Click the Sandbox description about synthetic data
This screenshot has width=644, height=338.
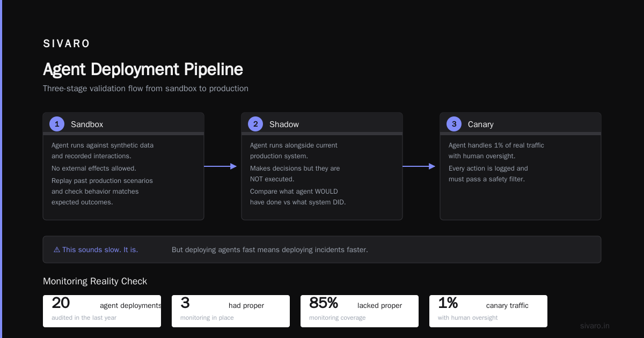(x=103, y=151)
